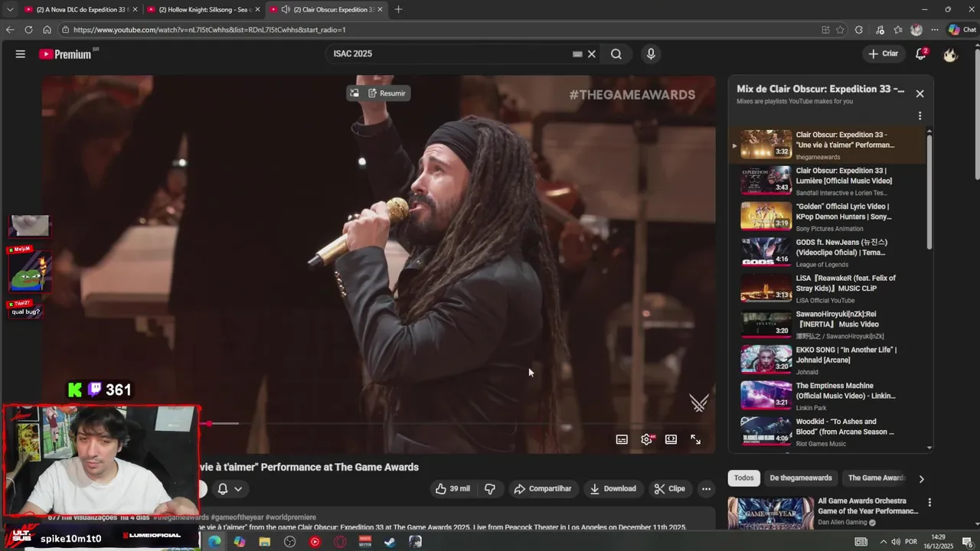This screenshot has height=551, width=980.
Task: Open the Mix playlist three-dot options
Action: point(920,116)
